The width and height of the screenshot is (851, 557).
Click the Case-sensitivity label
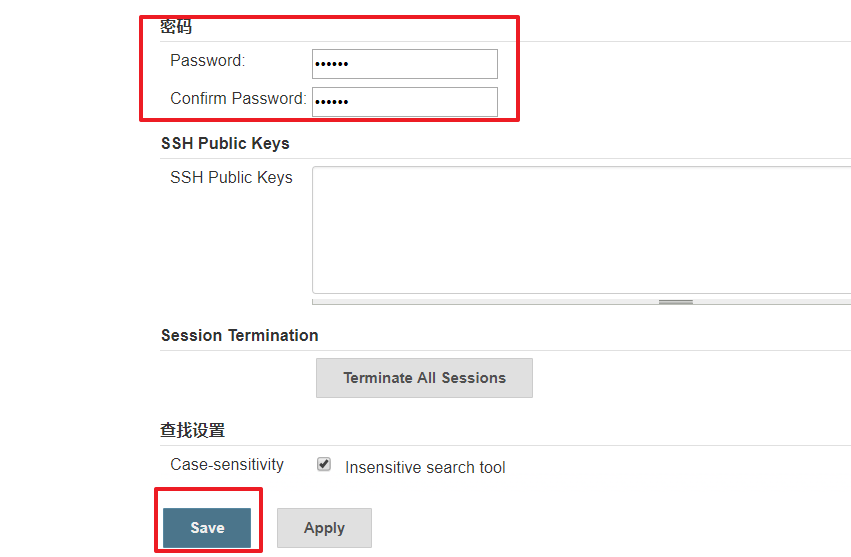pyautogui.click(x=227, y=465)
